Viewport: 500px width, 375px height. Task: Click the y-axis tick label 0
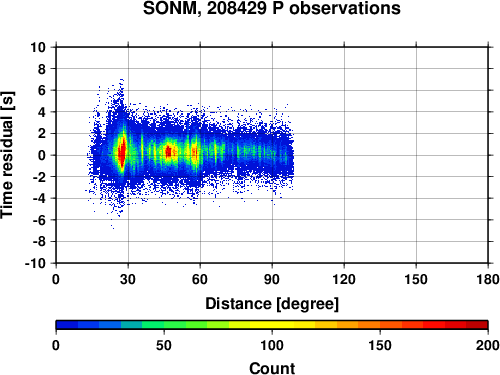[42, 155]
